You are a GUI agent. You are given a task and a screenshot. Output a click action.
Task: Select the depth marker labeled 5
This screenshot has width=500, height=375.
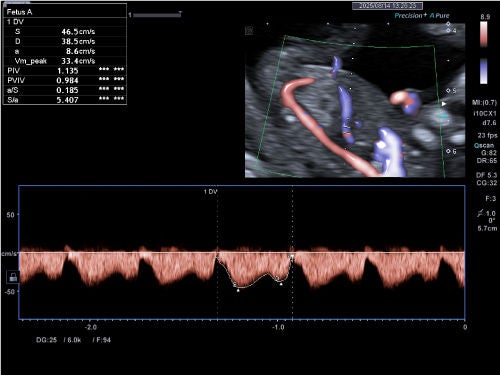tap(451, 91)
